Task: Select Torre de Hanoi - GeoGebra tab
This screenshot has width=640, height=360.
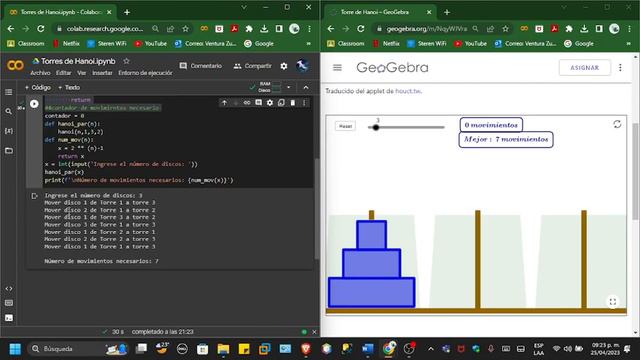Action: pyautogui.click(x=380, y=12)
